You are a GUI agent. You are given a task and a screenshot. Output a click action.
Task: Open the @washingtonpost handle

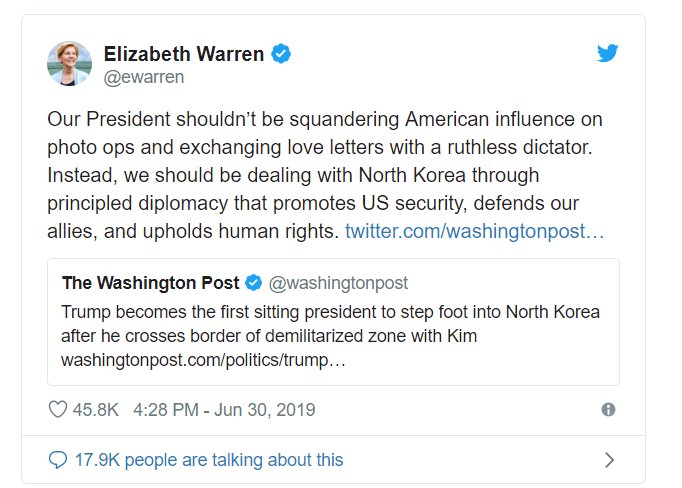[x=337, y=283]
